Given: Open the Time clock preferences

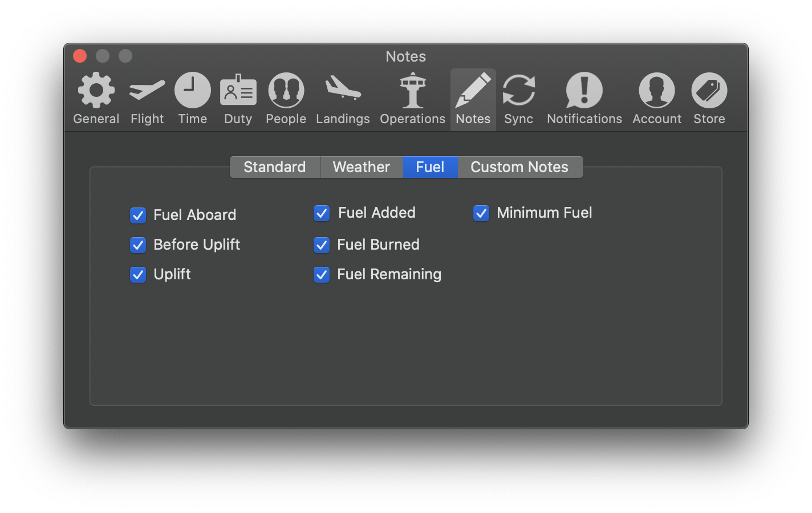Looking at the screenshot, I should pos(193,99).
